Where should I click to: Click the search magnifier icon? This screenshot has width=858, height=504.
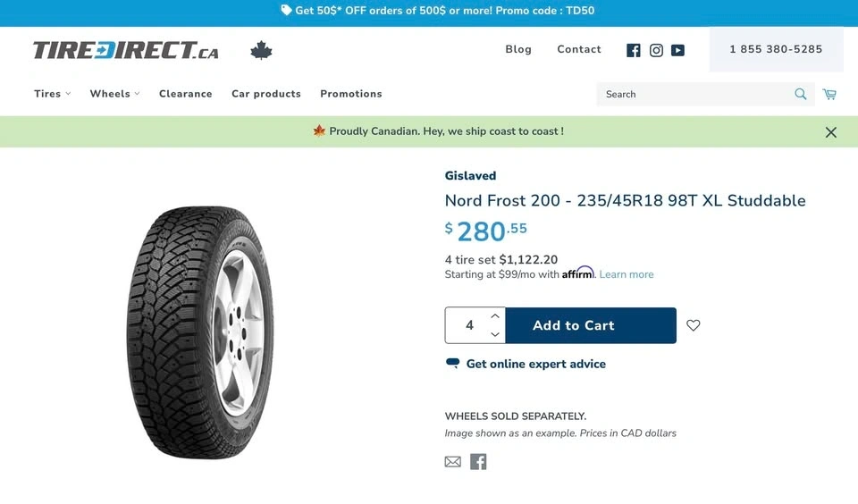(x=801, y=94)
